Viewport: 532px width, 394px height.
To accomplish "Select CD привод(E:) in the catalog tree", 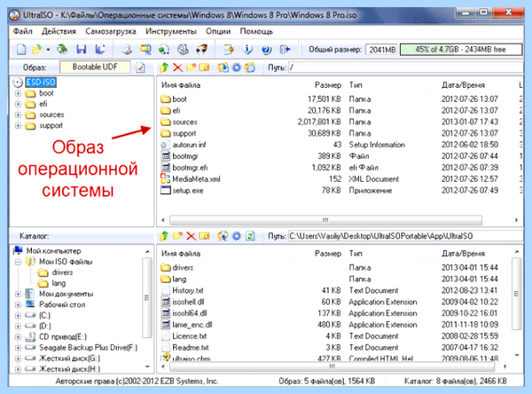I will coord(63,336).
